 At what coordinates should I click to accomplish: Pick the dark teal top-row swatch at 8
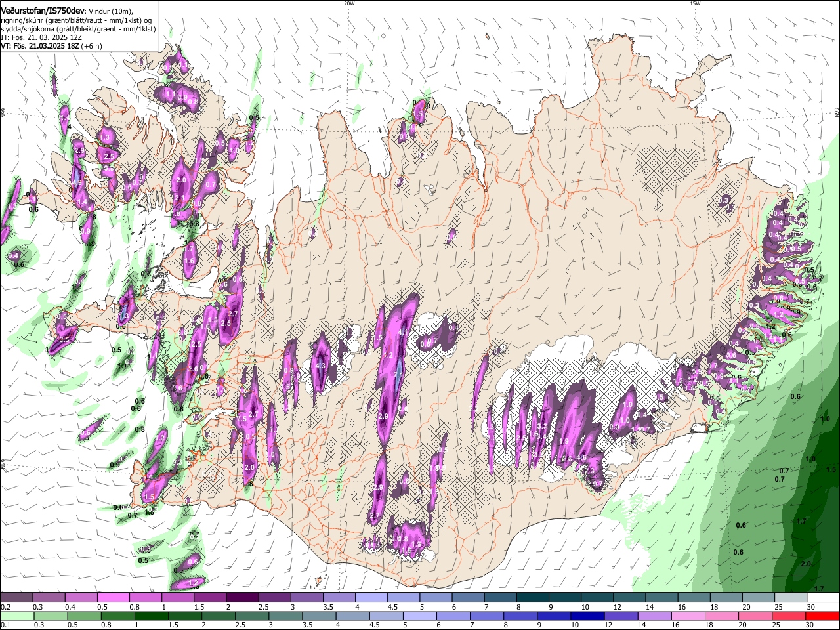coord(532,598)
